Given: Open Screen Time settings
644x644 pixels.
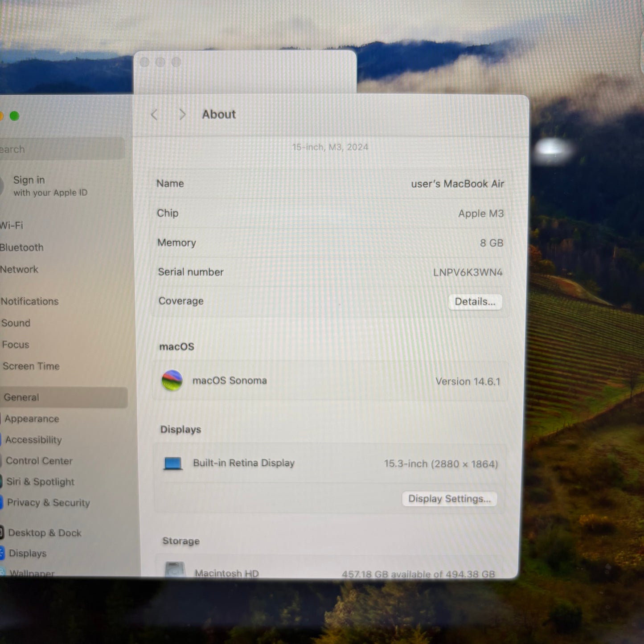Looking at the screenshot, I should pos(31,366).
